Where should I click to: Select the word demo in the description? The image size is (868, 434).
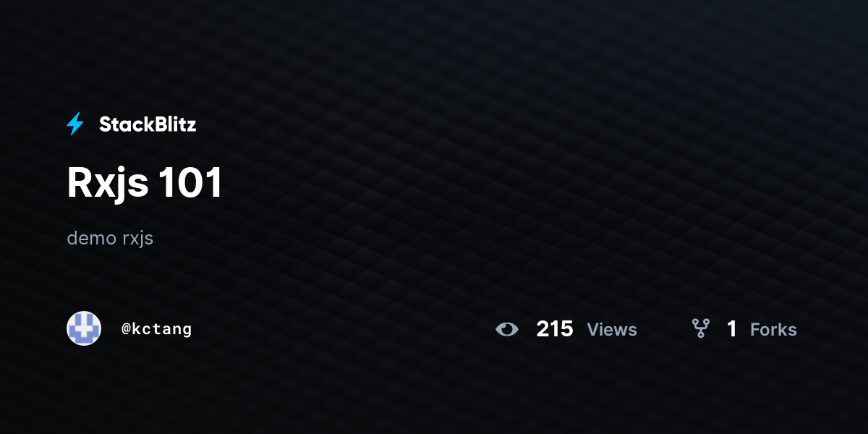click(x=91, y=238)
